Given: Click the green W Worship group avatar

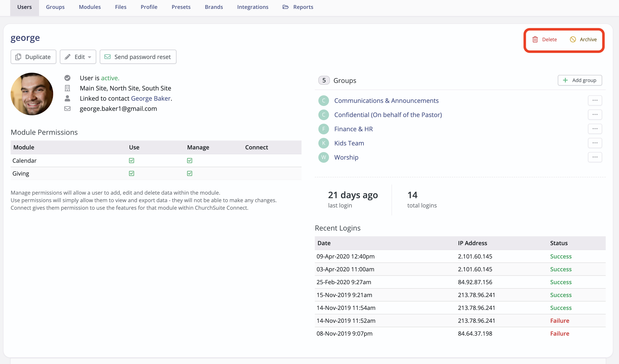Looking at the screenshot, I should pos(323,157).
